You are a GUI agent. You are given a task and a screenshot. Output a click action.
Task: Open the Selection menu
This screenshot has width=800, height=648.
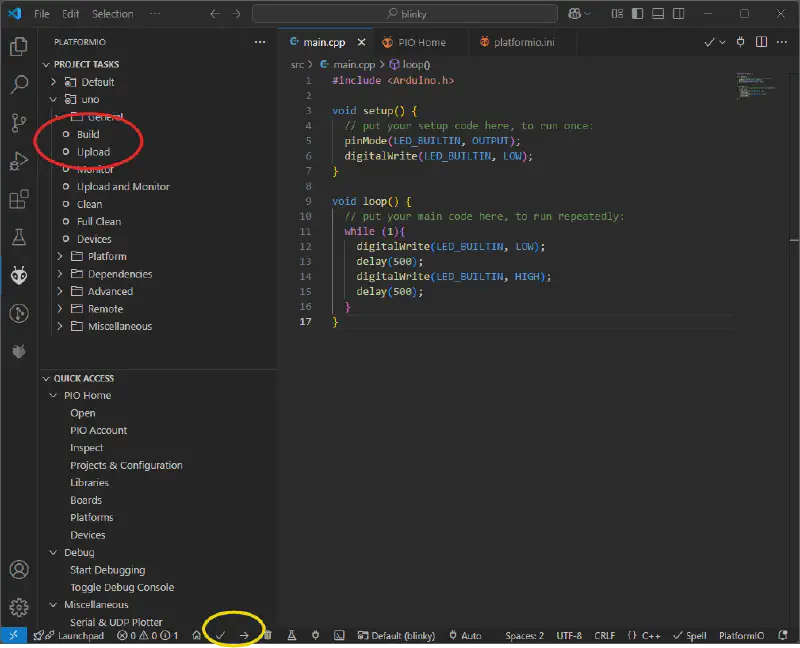[112, 14]
